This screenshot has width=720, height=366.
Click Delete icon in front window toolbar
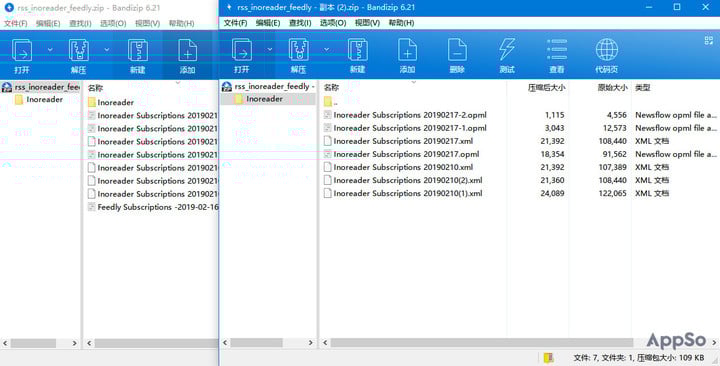coord(457,50)
